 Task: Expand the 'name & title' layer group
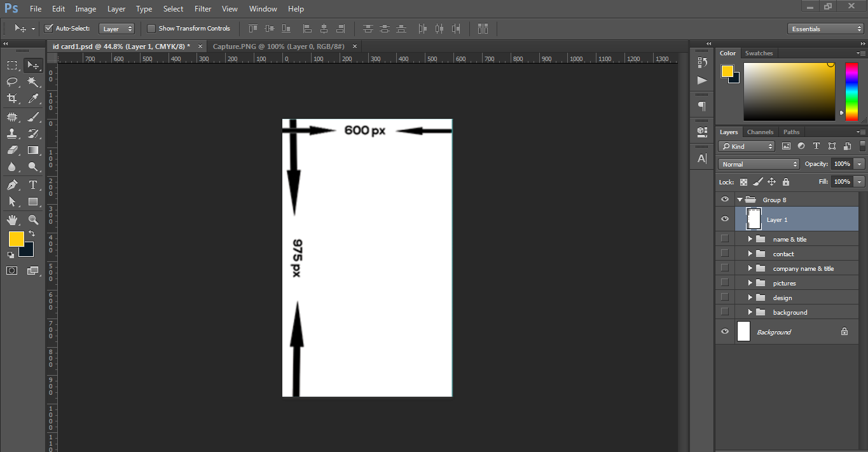(x=750, y=239)
